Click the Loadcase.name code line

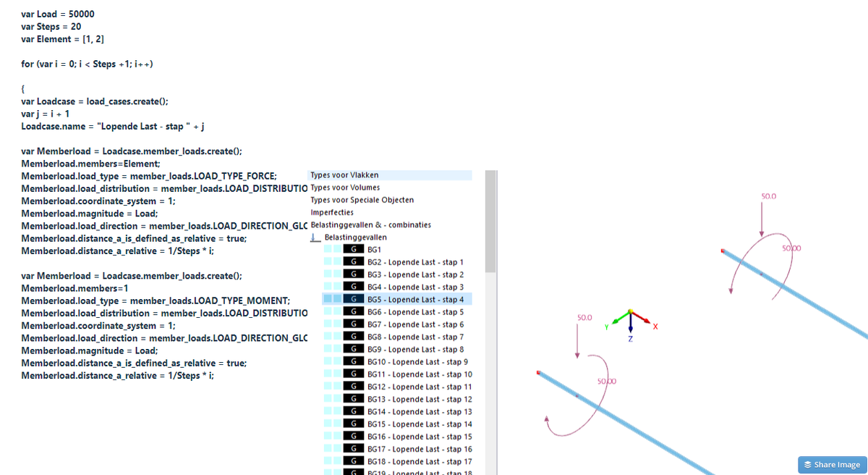tap(114, 126)
